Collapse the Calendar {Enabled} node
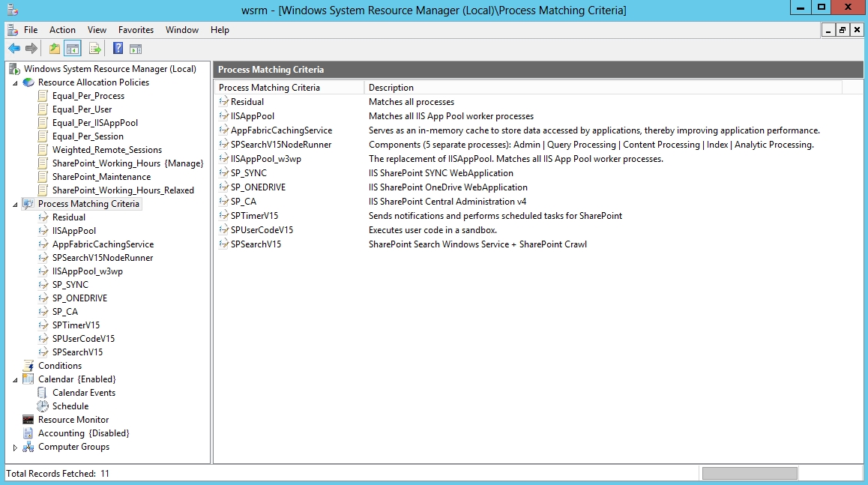This screenshot has width=868, height=485. [16, 380]
